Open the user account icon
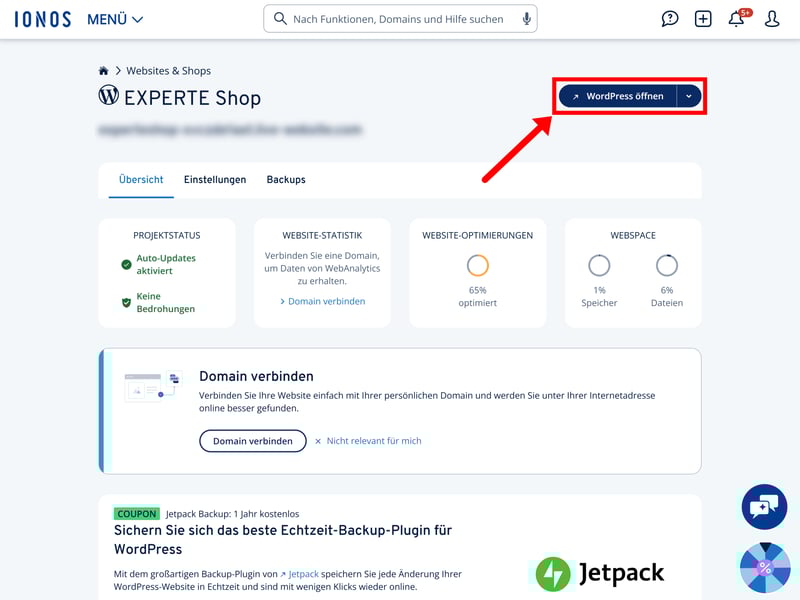 coord(772,19)
